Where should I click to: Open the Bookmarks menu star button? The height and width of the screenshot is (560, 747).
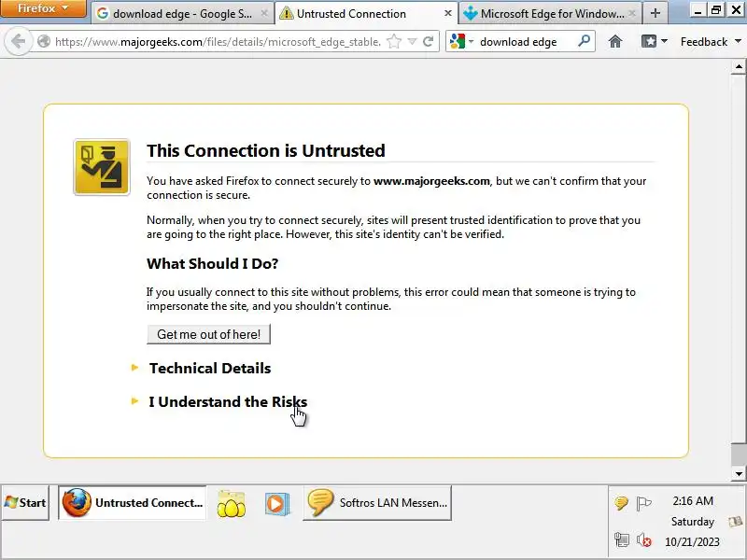(654, 42)
